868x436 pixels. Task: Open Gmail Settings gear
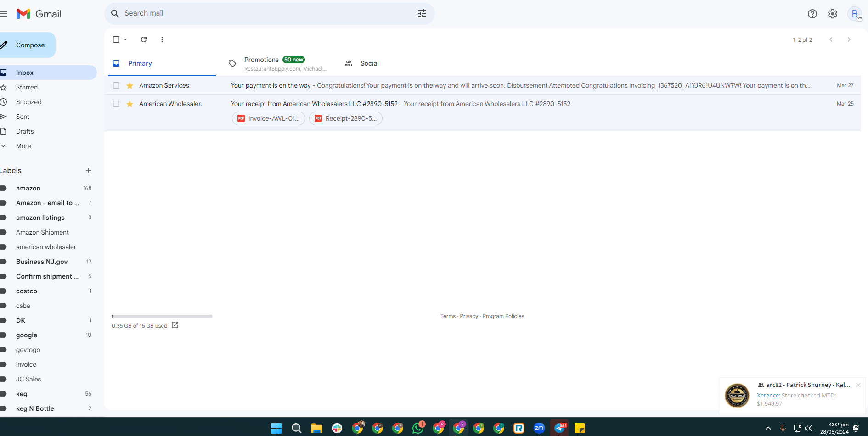[833, 14]
